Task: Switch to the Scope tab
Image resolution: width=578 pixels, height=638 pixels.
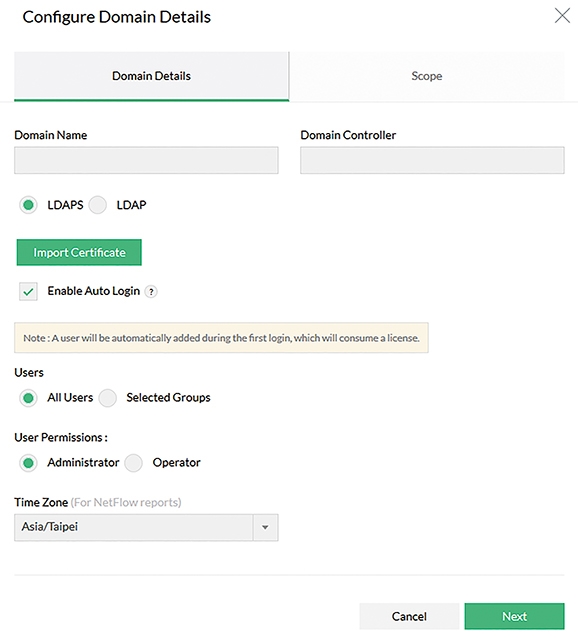Action: (427, 76)
